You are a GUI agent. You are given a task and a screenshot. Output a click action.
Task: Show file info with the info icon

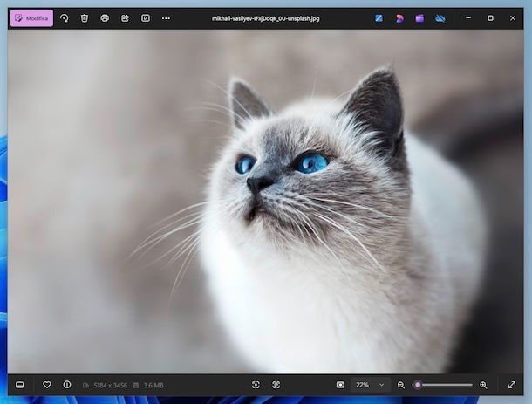tap(67, 385)
